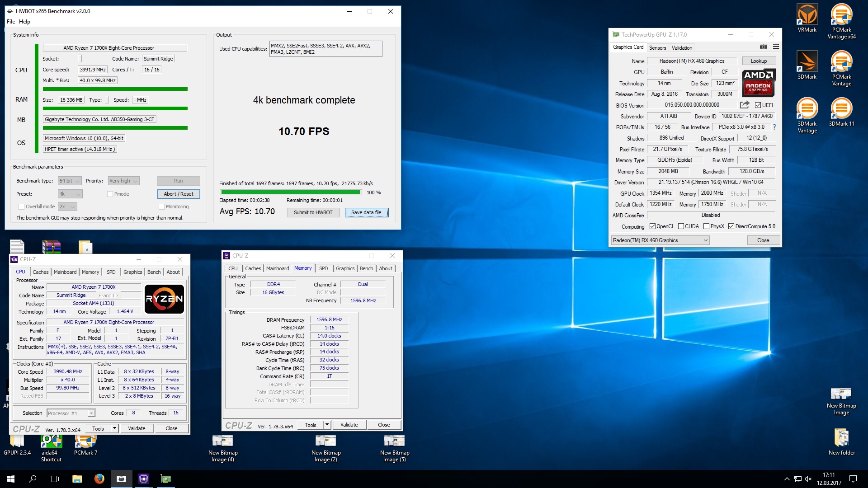Open Processor #1 selection dropdown in CPU-Z
868x488 pixels.
[71, 413]
